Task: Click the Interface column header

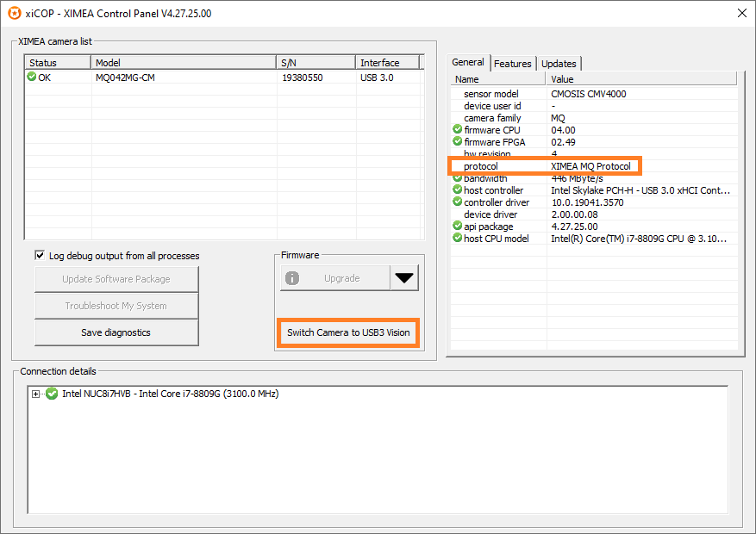Action: click(388, 63)
